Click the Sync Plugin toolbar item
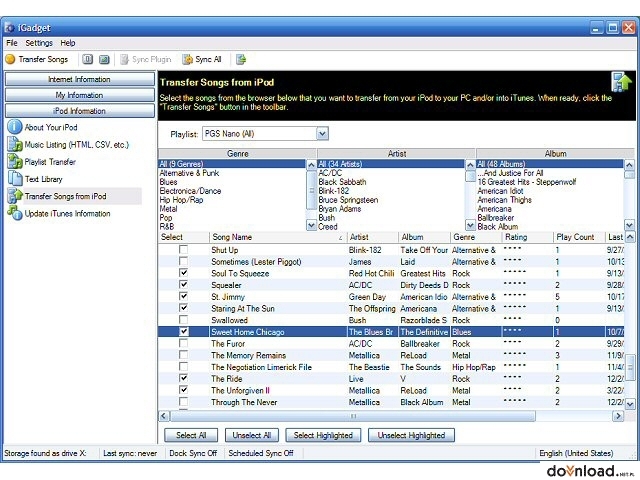 tap(146, 60)
